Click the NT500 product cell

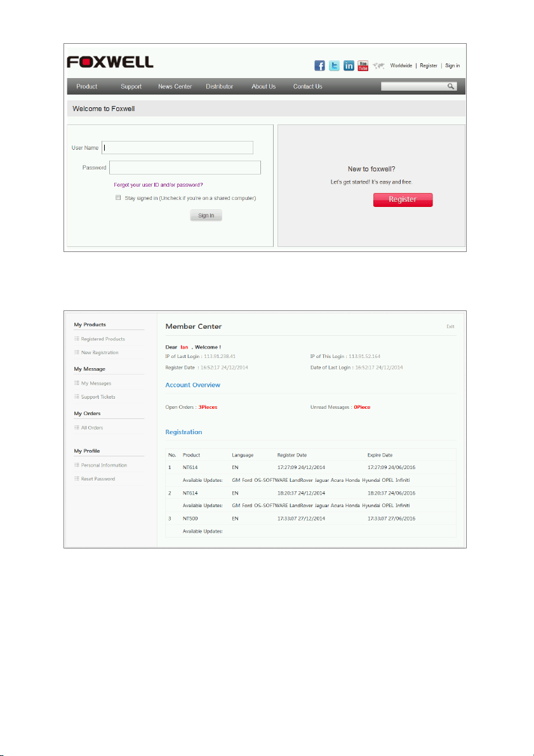coord(190,519)
